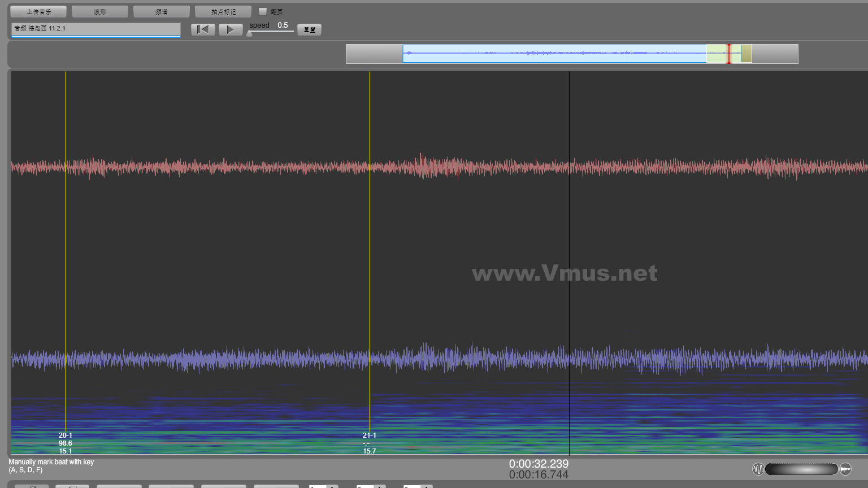The image size is (868, 488).
Task: Click the rewind to start button
Action: 203,29
